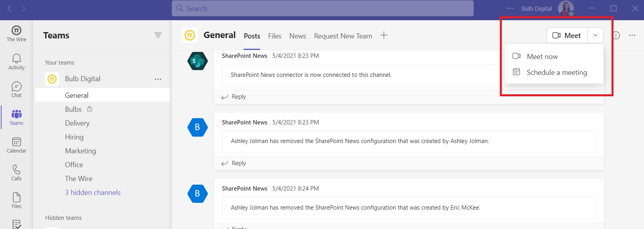Open the user profile avatar

tap(566, 8)
